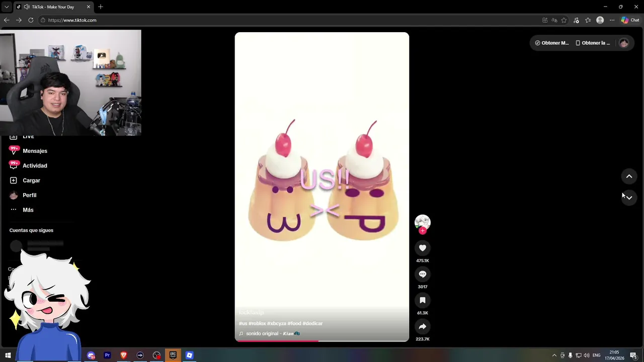Click the volume icon in the system tray
This screenshot has width=644, height=362.
(587, 355)
